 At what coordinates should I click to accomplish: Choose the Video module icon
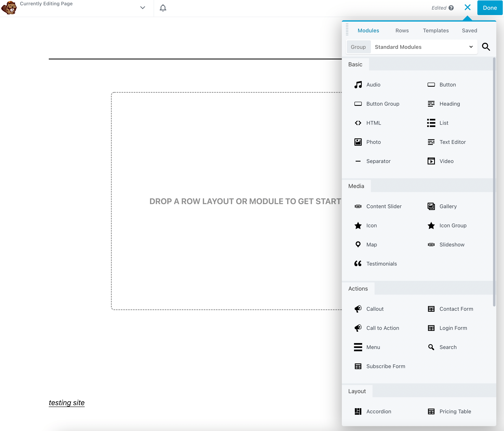click(x=431, y=161)
